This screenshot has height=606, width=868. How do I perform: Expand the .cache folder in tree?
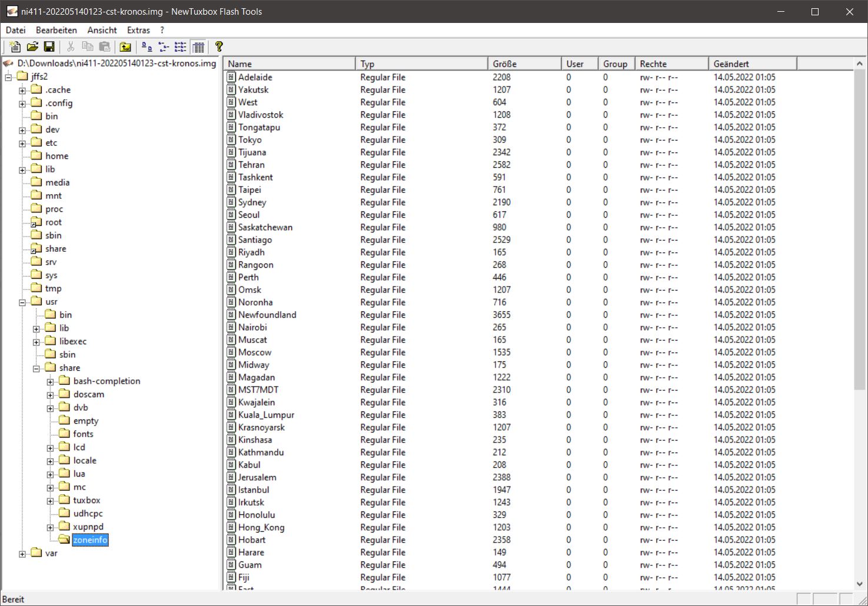[22, 91]
